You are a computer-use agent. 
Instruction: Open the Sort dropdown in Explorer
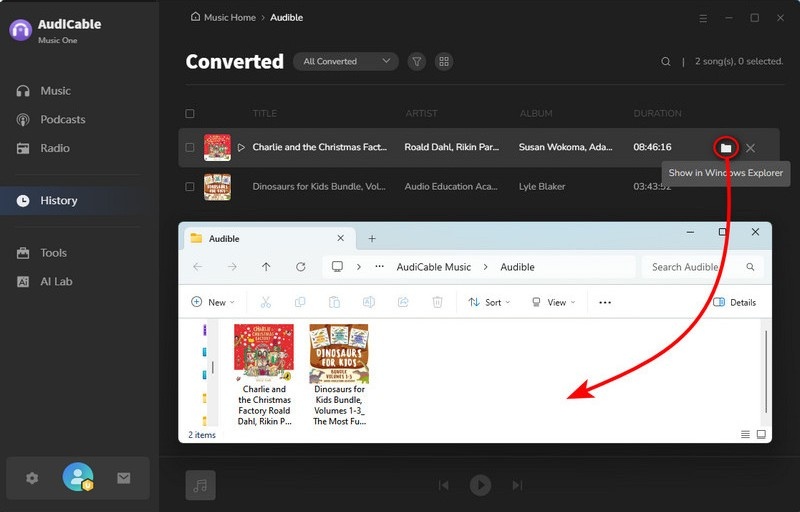488,302
